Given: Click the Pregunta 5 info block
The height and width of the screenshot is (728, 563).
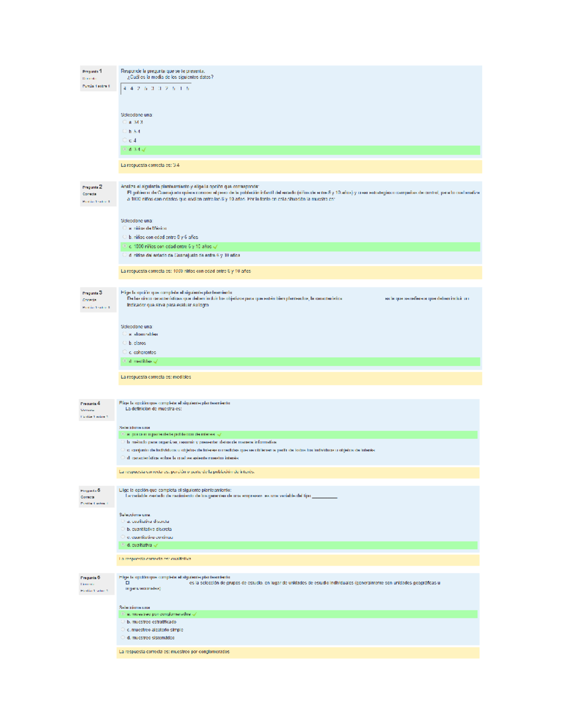Looking at the screenshot, I should pos(97,497).
